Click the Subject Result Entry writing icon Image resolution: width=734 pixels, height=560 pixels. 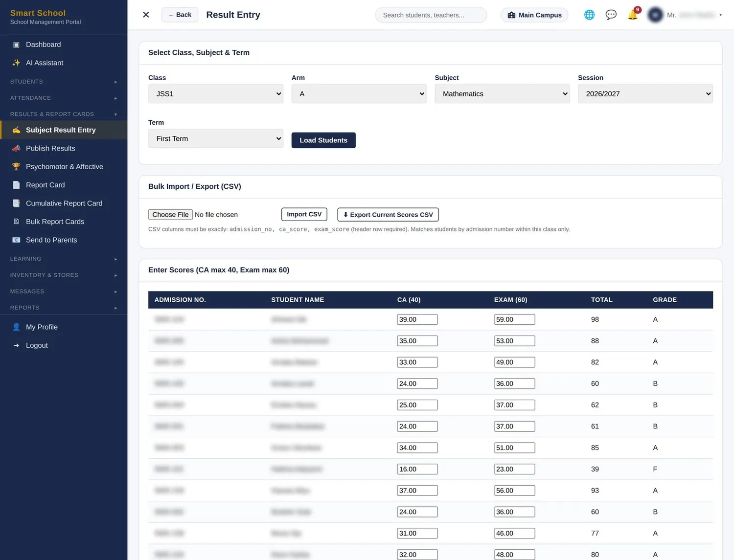pos(16,130)
